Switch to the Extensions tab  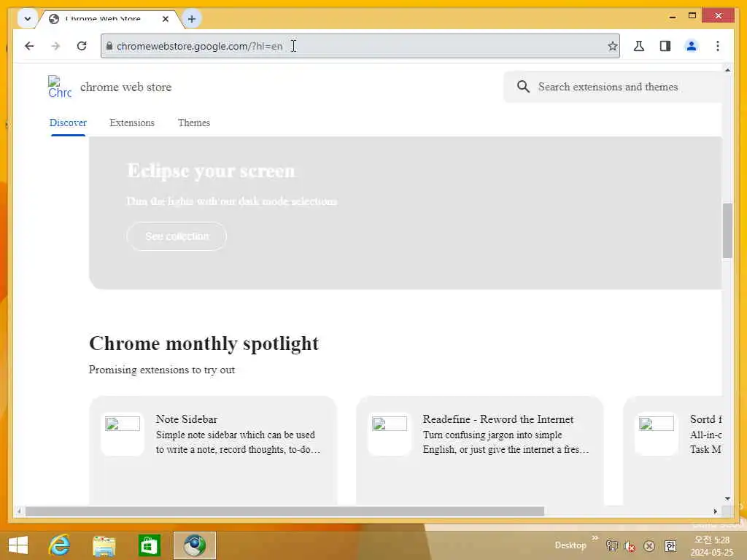pos(132,122)
